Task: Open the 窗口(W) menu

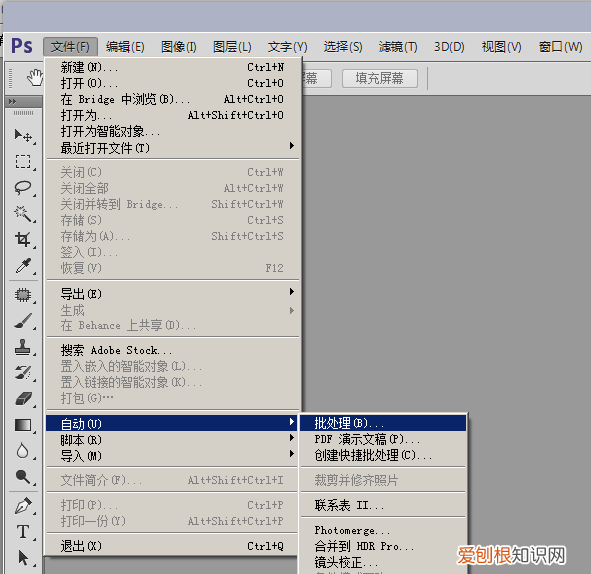Action: pyautogui.click(x=560, y=47)
